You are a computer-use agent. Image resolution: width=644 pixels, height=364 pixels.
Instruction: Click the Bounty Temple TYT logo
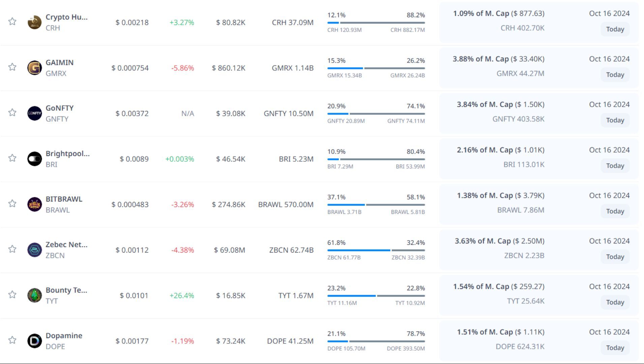[34, 295]
